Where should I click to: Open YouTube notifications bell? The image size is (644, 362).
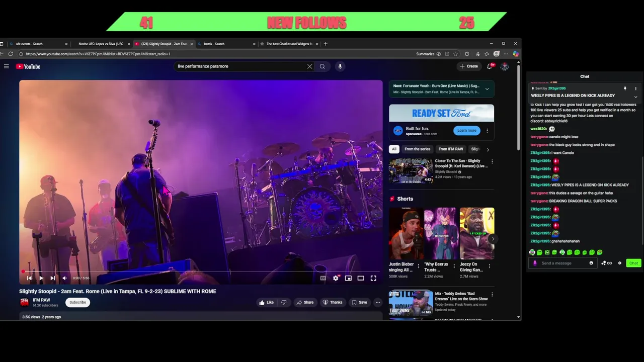pyautogui.click(x=490, y=66)
